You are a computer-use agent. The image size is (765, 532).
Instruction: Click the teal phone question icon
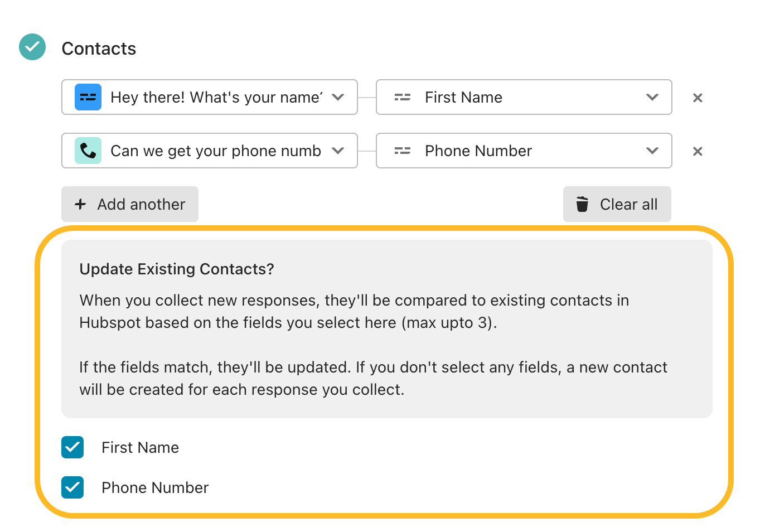tap(88, 151)
